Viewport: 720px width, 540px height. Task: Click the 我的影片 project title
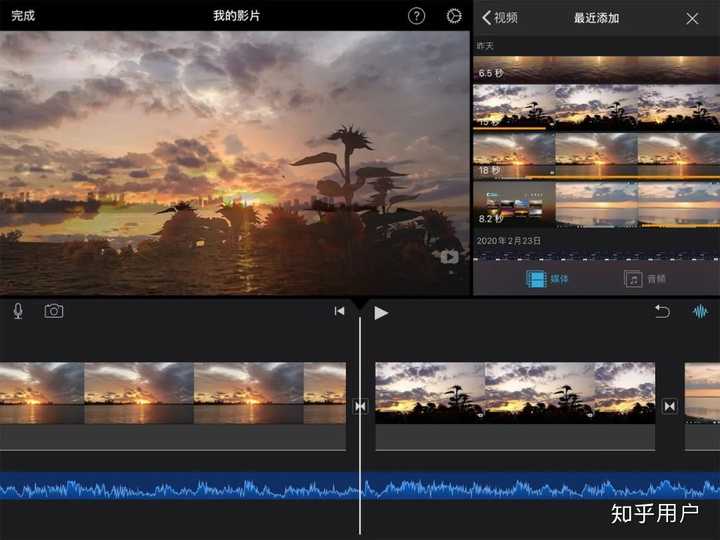236,16
